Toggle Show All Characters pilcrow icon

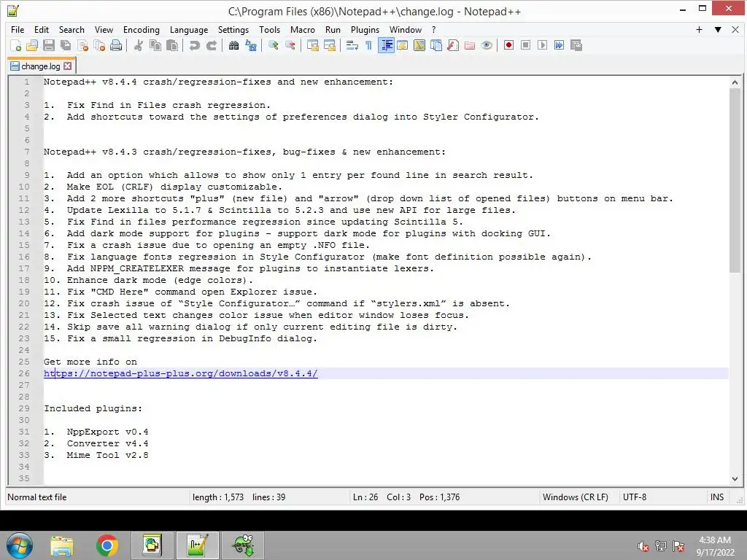pyautogui.click(x=368, y=45)
